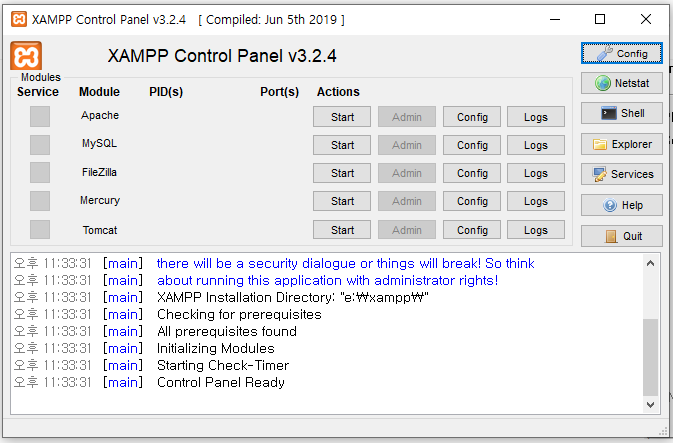The height and width of the screenshot is (443, 673).
Task: Open the Help button
Action: click(x=621, y=205)
